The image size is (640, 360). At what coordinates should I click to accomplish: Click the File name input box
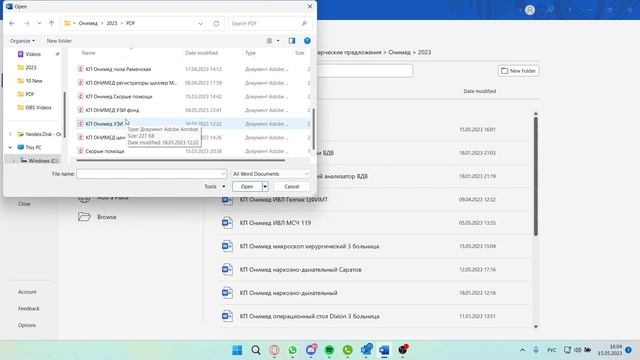tap(151, 174)
